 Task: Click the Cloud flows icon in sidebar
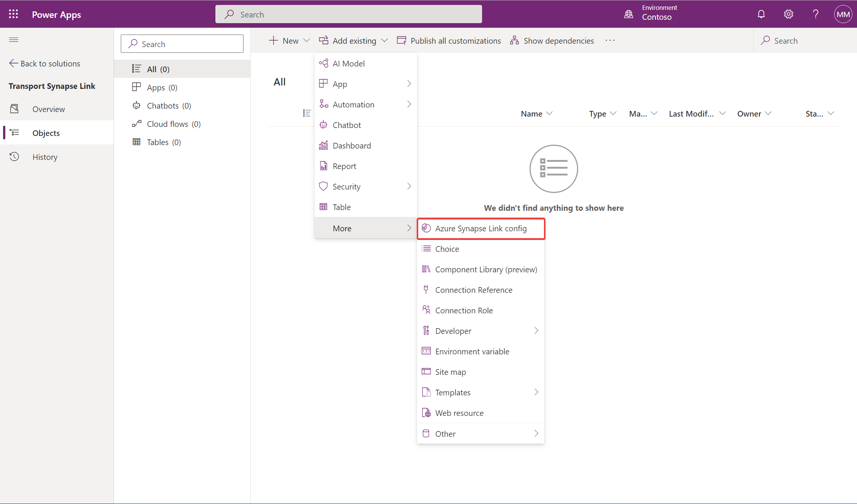[136, 123]
